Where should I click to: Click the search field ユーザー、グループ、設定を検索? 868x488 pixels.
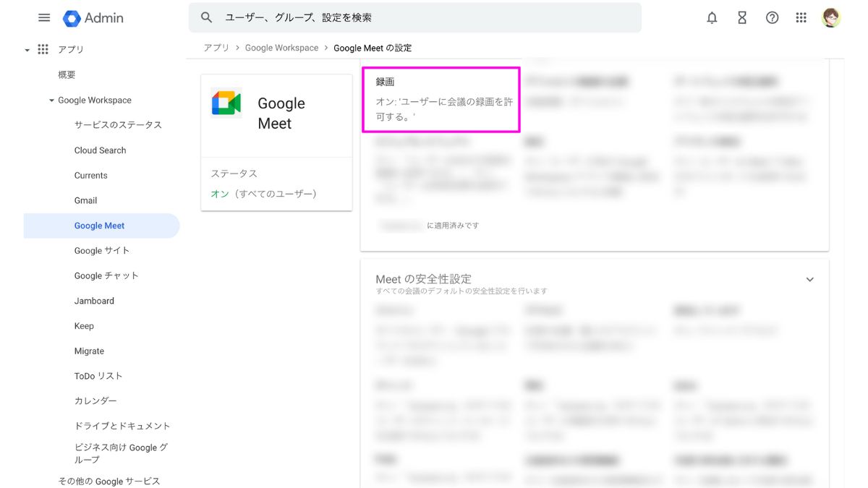[x=415, y=17]
